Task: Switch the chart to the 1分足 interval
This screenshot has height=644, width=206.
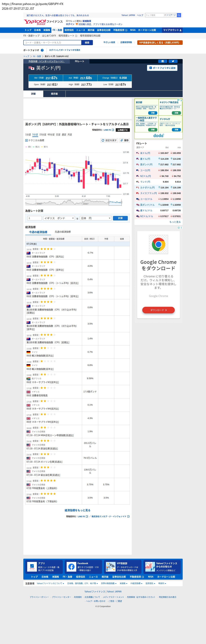Action: [28, 135]
